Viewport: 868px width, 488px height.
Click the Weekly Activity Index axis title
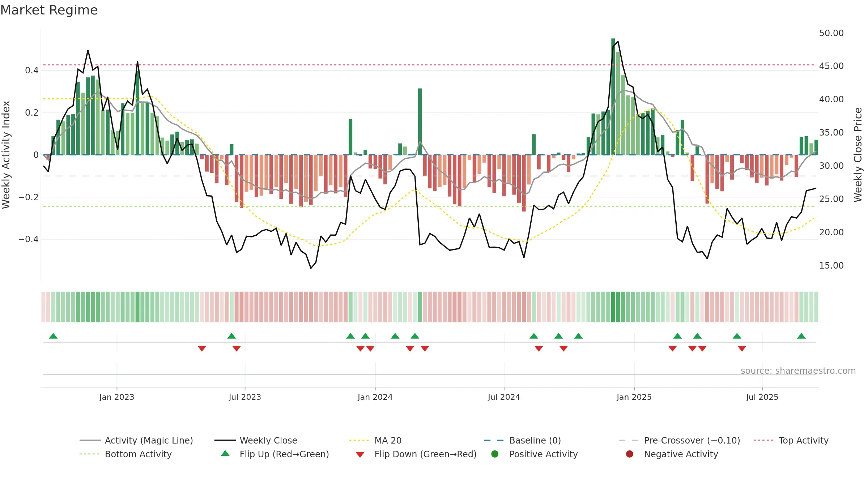6,155
